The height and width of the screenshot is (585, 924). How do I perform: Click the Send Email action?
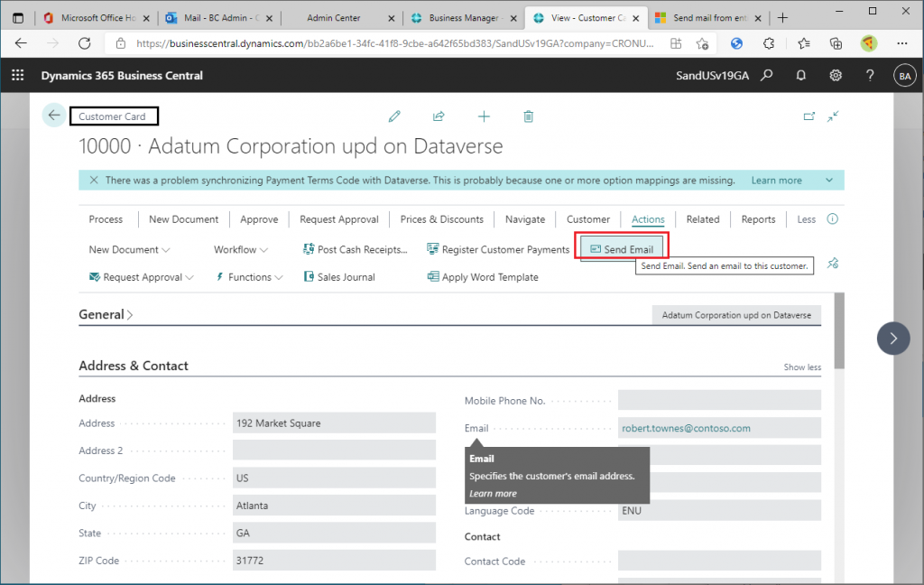click(622, 249)
